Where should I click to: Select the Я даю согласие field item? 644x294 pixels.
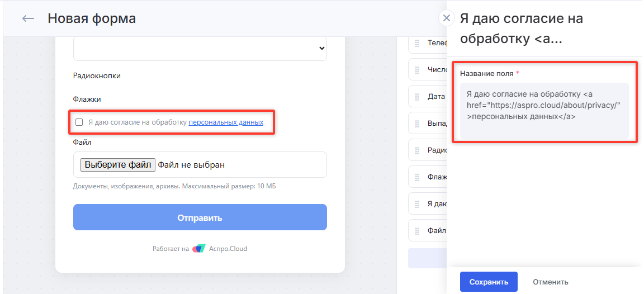click(428, 204)
